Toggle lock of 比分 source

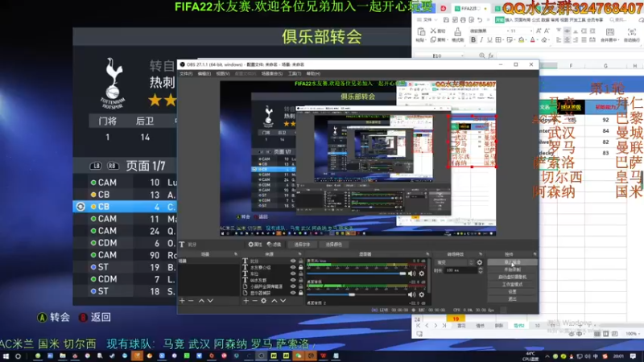301,261
